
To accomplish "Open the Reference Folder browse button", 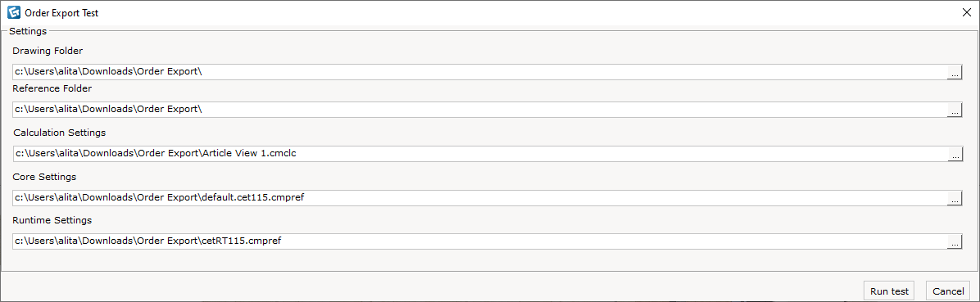I will 955,110.
